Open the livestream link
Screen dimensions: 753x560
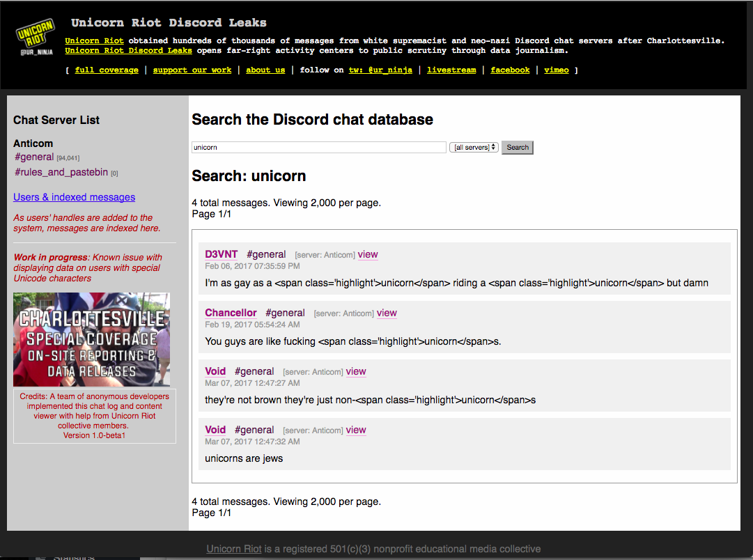pos(451,70)
